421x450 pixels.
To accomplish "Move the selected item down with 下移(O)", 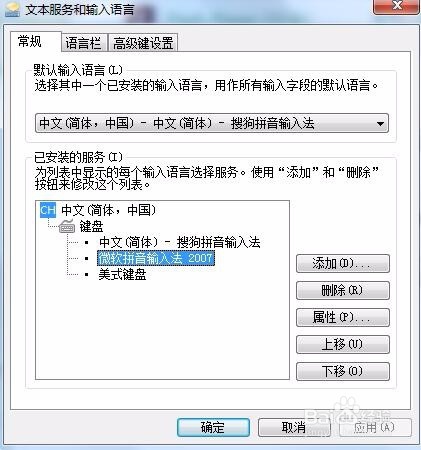I will pyautogui.click(x=343, y=371).
